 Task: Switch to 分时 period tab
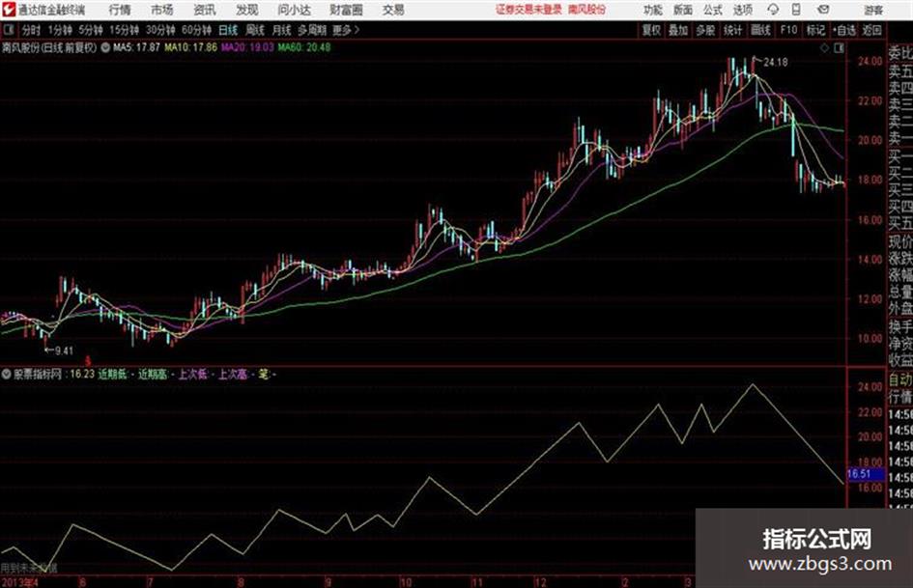31,30
